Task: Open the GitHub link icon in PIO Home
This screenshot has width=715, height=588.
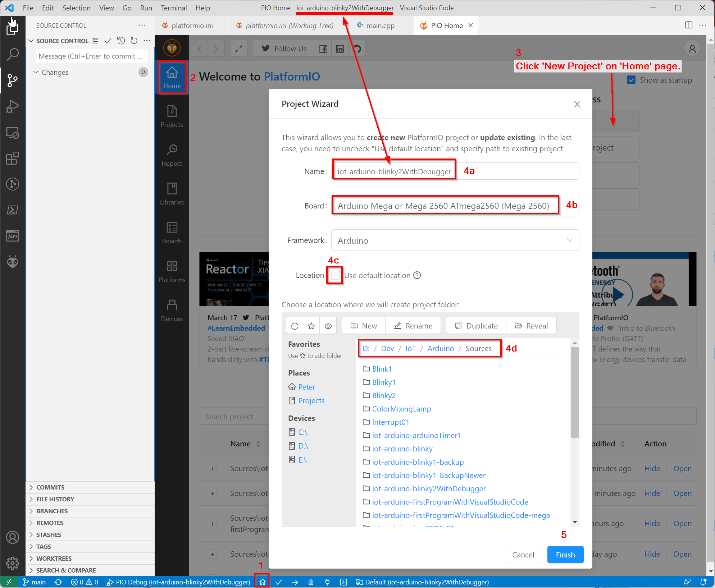Action: pos(357,49)
